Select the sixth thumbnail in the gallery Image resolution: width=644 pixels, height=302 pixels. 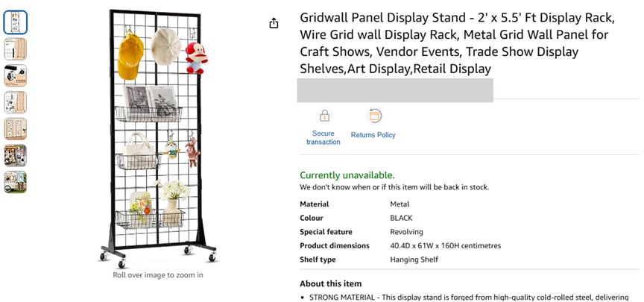[x=15, y=155]
